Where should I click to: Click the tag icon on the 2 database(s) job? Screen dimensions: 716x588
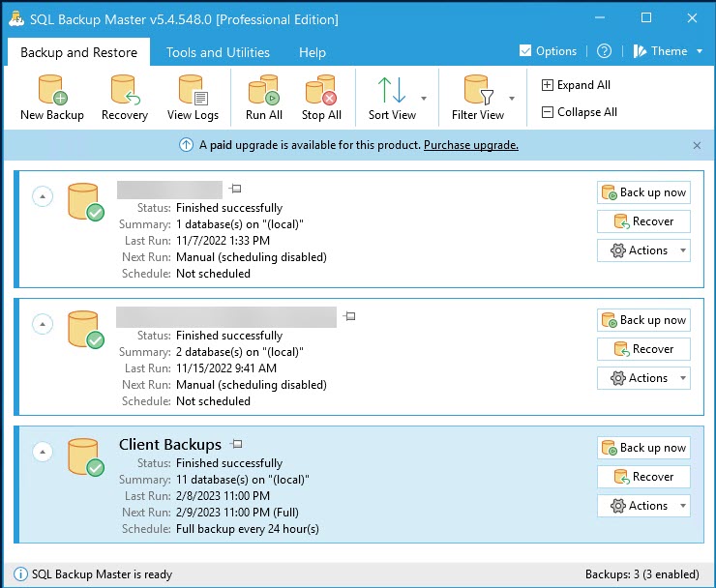pyautogui.click(x=349, y=316)
